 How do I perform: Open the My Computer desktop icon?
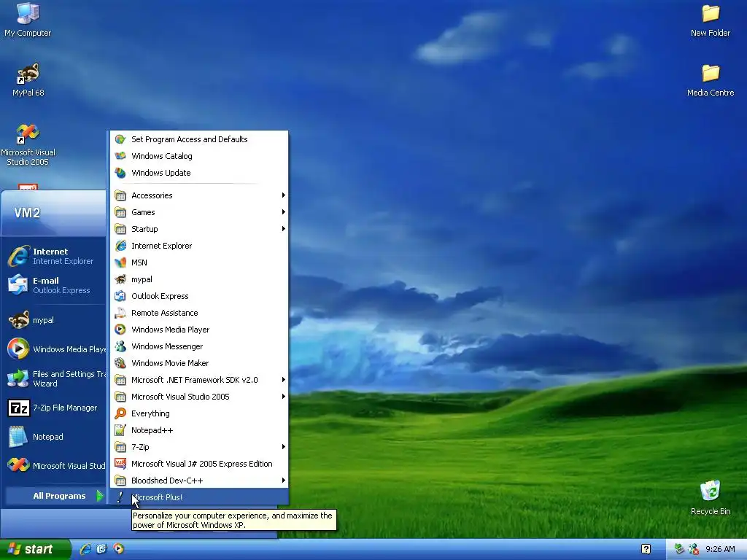point(28,20)
